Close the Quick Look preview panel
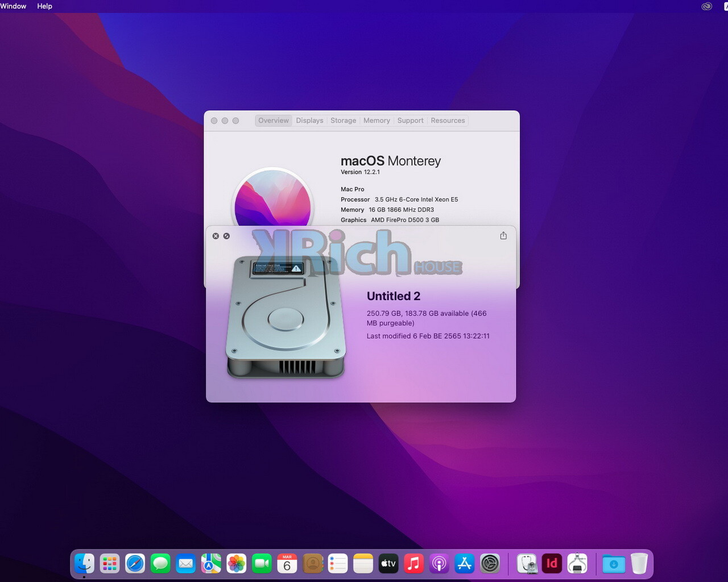Screen dimensions: 728x582 (x=216, y=236)
